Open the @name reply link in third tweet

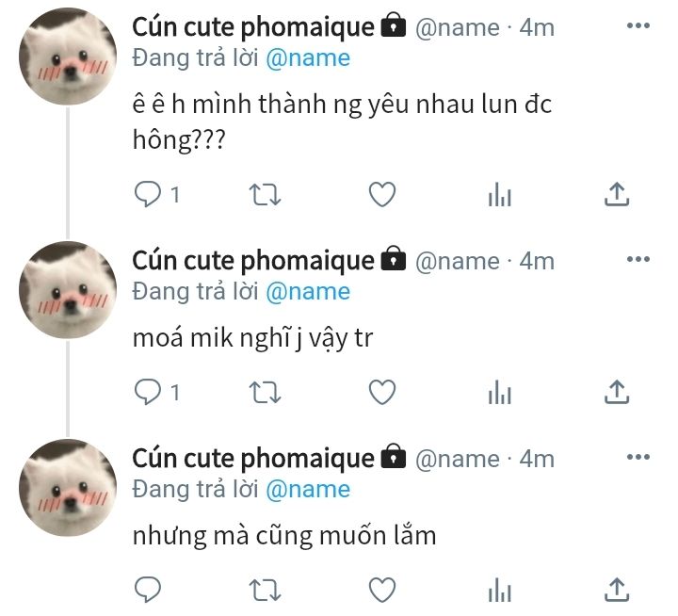coord(308,490)
